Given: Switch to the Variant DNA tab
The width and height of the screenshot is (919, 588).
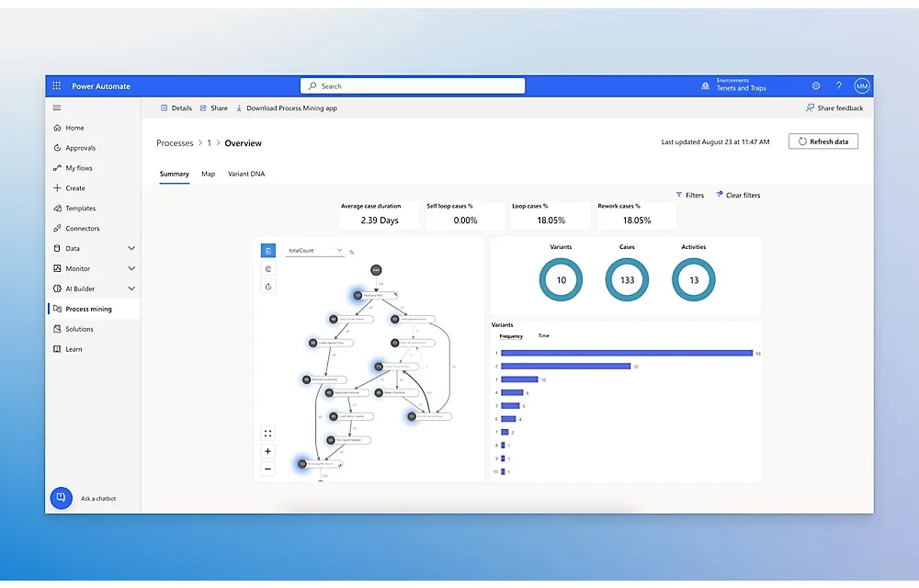Looking at the screenshot, I should [x=246, y=174].
